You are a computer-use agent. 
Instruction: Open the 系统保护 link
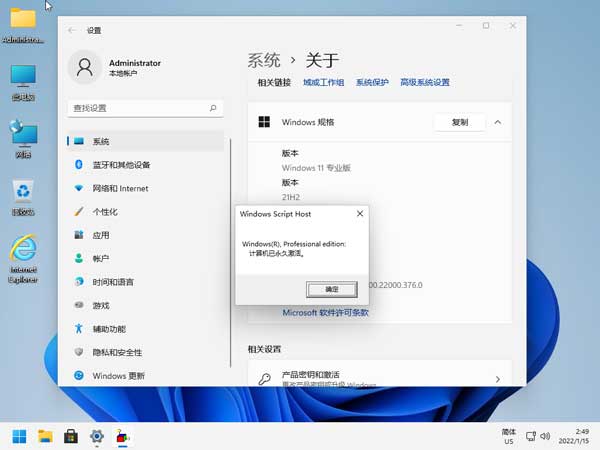(372, 82)
